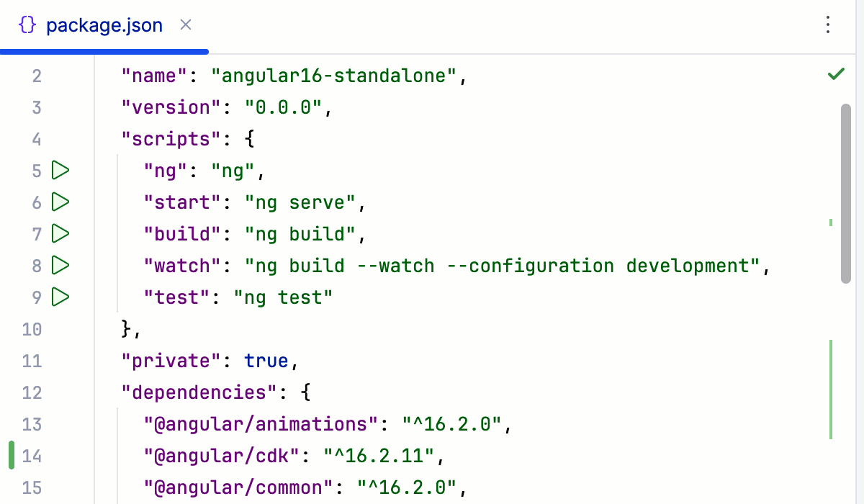Run the "build" script gutter icon

click(x=60, y=234)
